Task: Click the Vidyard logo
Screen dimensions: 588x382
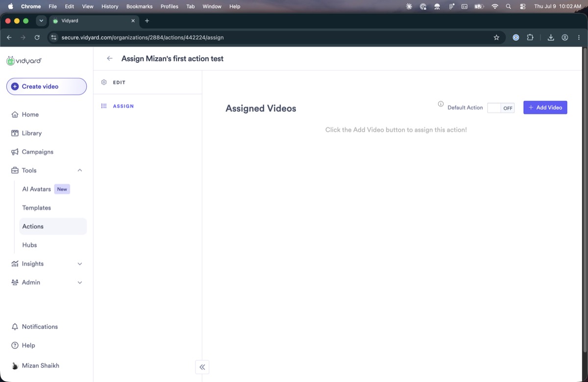Action: pyautogui.click(x=24, y=61)
